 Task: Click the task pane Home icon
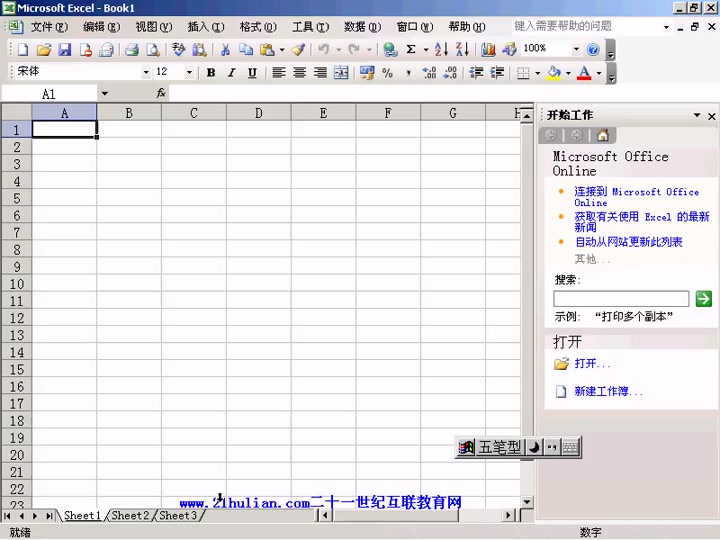click(603, 135)
